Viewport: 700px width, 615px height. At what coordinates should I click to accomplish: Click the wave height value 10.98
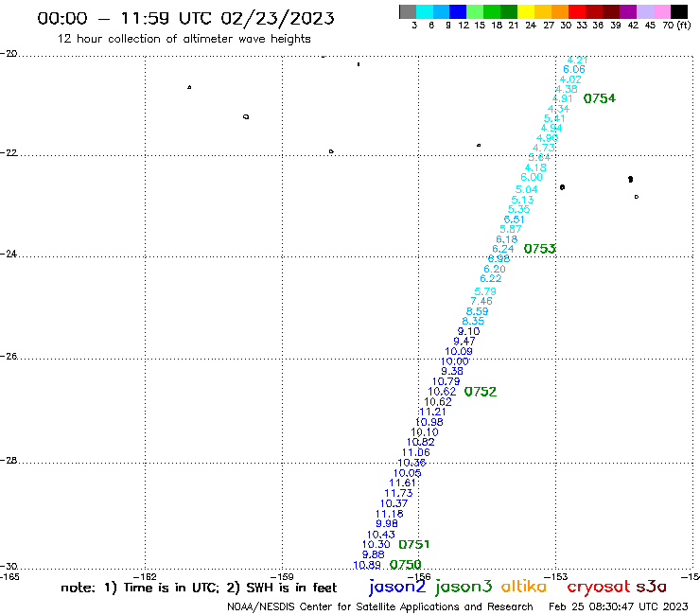[x=429, y=422]
